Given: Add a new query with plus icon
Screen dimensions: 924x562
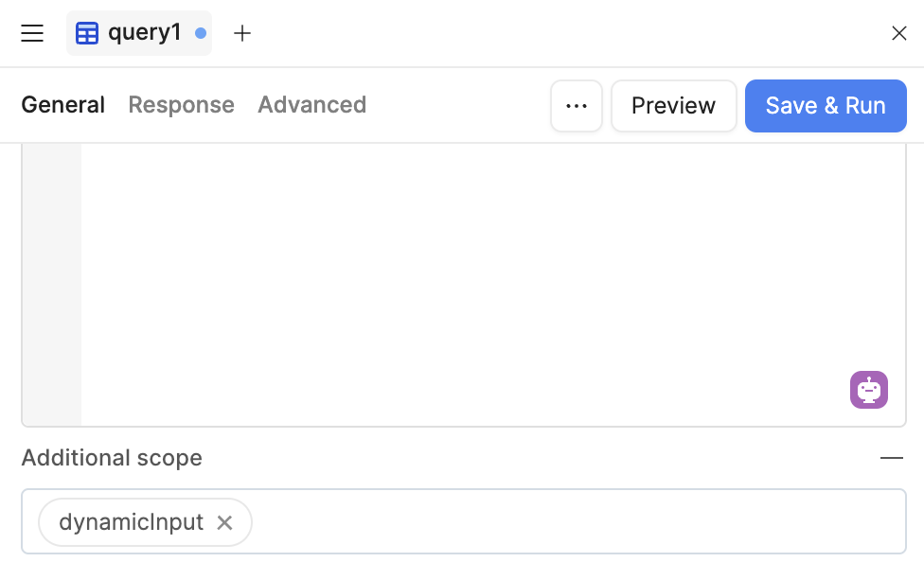Looking at the screenshot, I should (x=242, y=33).
